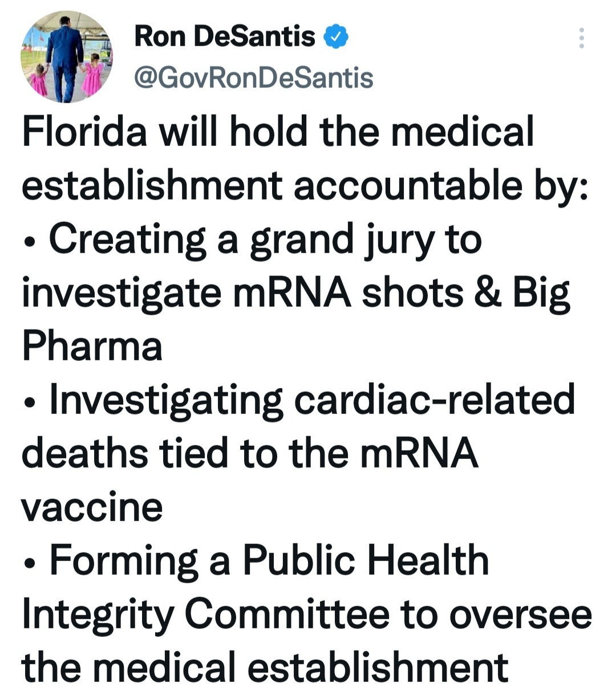This screenshot has height=699, width=616.
Task: Click the line 'Florida will hold the medical'
Action: tap(278, 132)
